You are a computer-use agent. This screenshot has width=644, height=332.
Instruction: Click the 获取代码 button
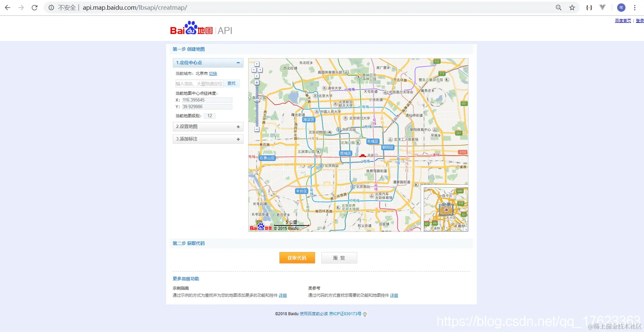click(x=297, y=258)
